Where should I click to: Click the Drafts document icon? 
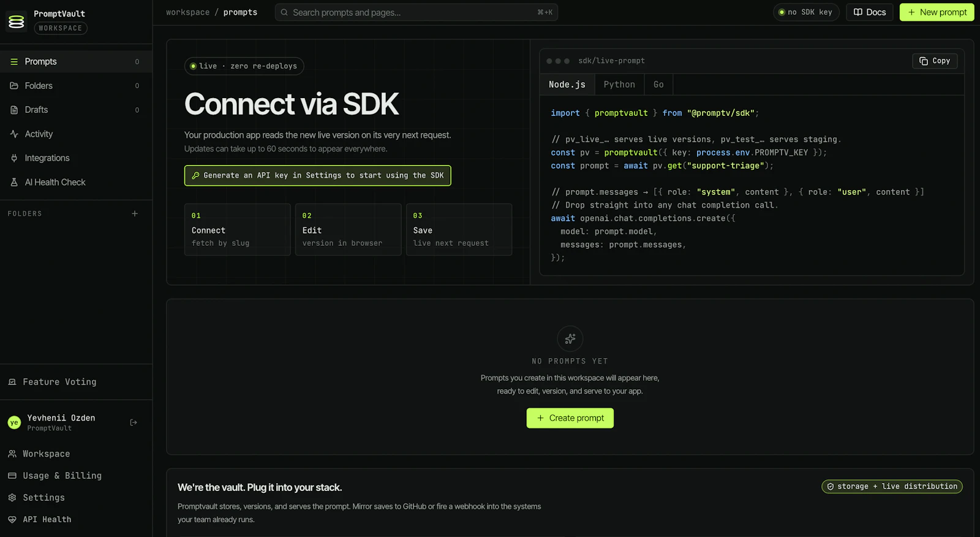coord(14,110)
